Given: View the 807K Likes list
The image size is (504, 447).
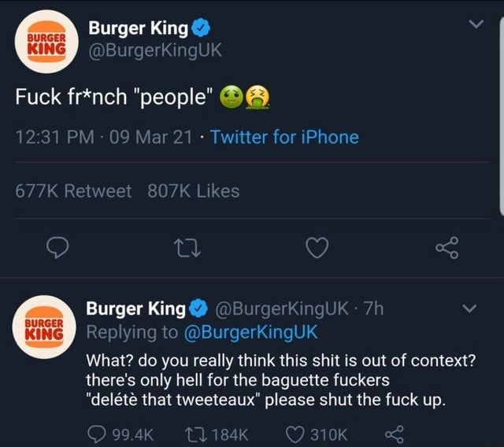Looking at the screenshot, I should [x=194, y=190].
